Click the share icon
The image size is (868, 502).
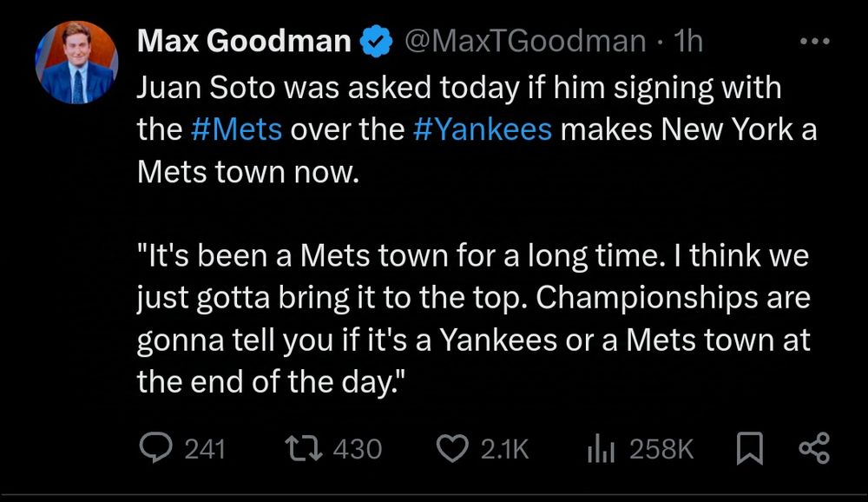tap(813, 448)
